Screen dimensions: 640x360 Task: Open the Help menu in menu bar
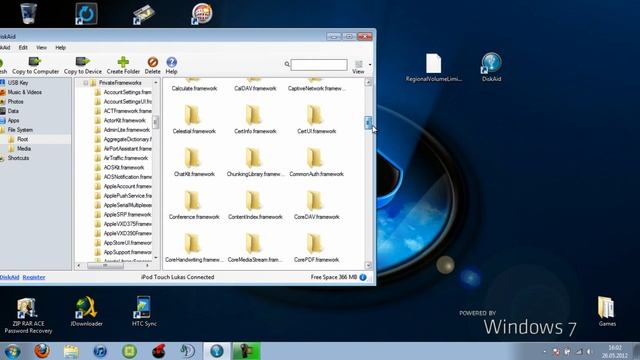point(60,47)
